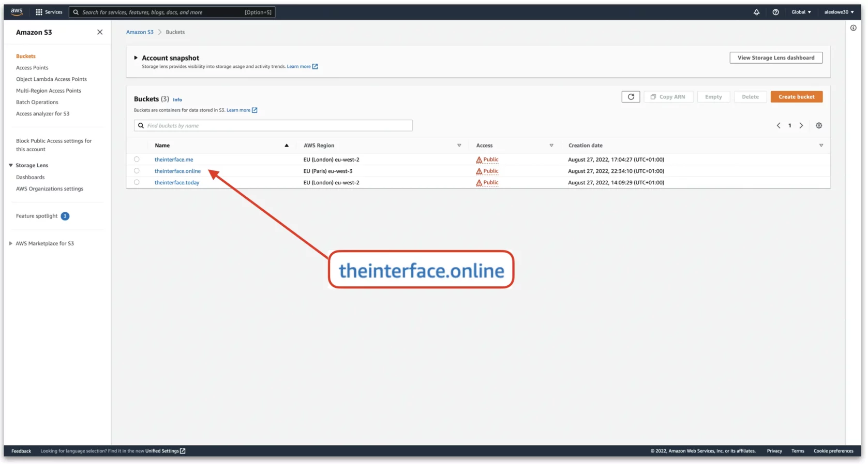The image size is (868, 466).
Task: Open the Services grid menu
Action: click(49, 12)
